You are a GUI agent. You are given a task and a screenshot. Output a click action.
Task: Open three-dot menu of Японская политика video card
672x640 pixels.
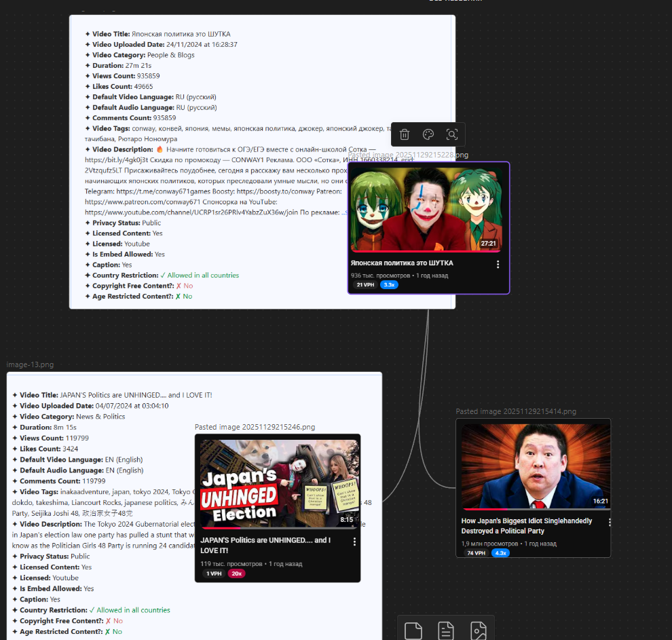click(498, 264)
